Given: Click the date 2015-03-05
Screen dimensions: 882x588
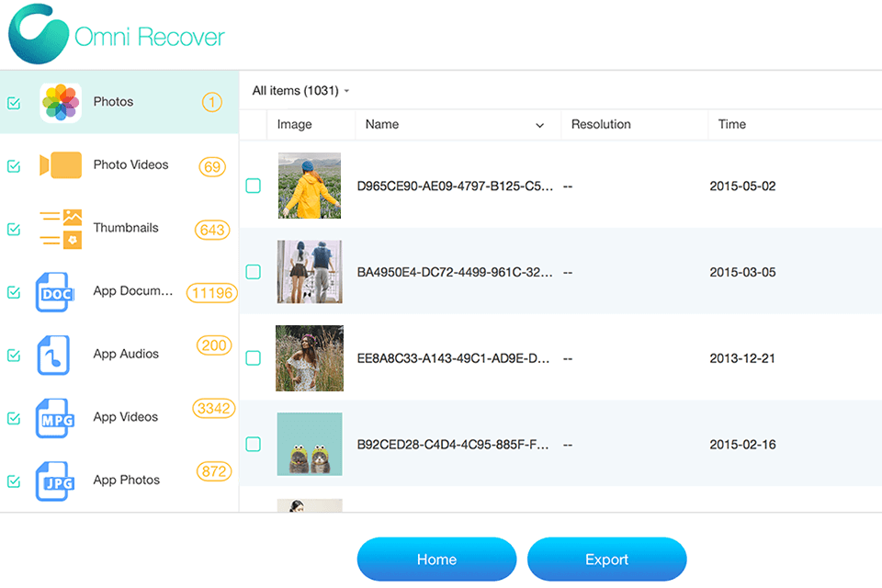Looking at the screenshot, I should 742,272.
